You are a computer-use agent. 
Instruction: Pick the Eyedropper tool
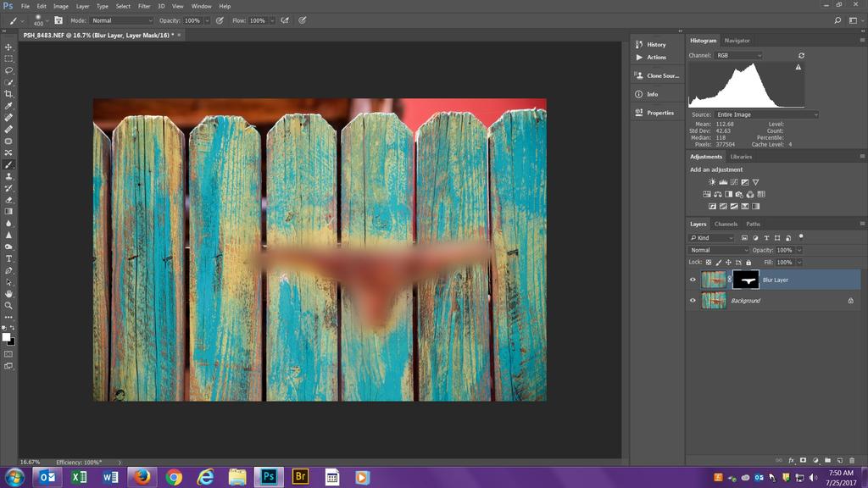8,106
